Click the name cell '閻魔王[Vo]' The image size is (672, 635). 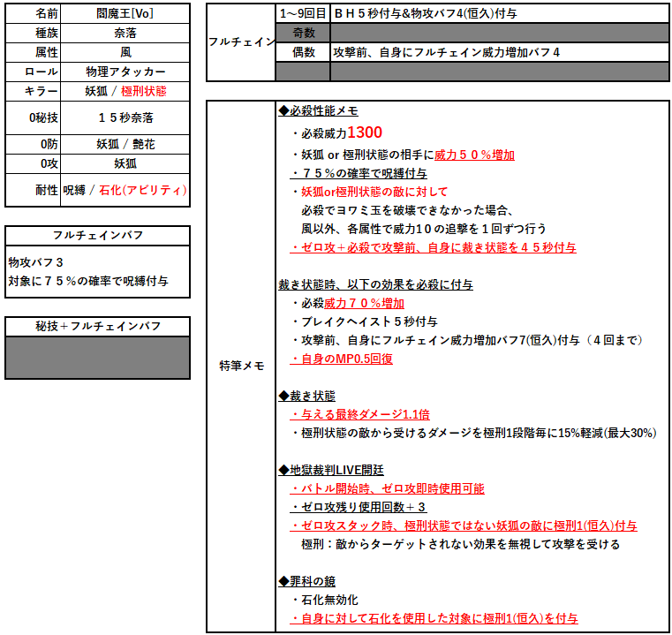125,14
